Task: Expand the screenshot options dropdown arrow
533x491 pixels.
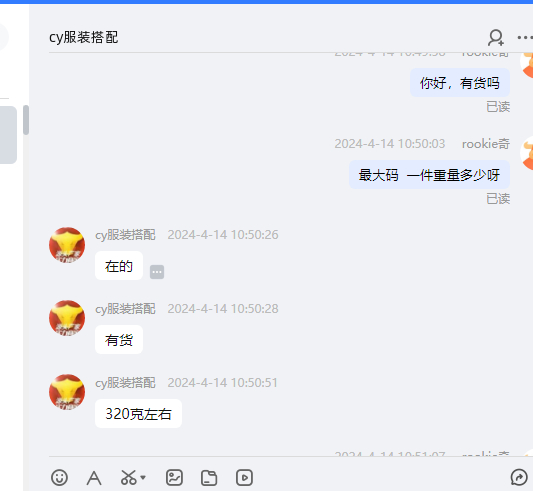Action: tap(143, 477)
